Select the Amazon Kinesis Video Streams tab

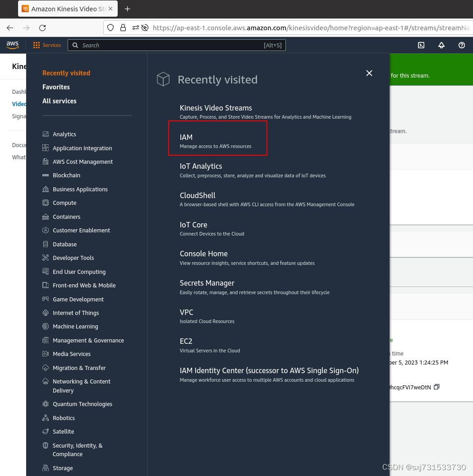coord(68,9)
